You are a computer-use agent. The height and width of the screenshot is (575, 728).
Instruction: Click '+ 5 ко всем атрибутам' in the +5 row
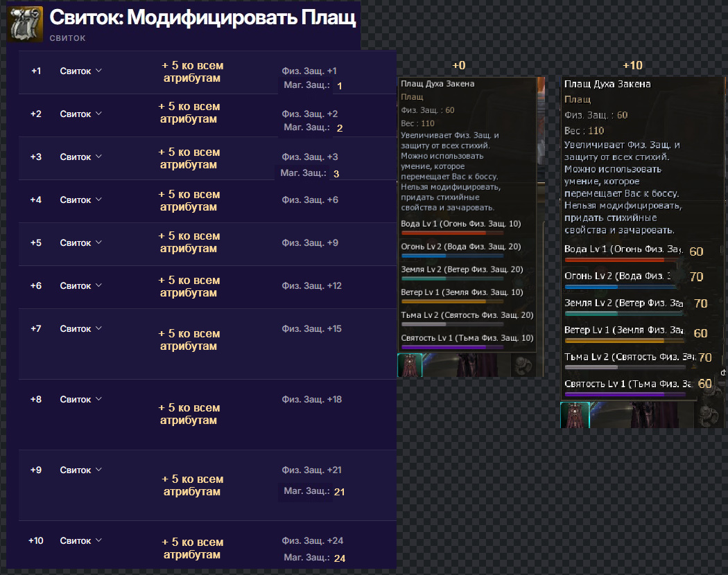pyautogui.click(x=189, y=242)
